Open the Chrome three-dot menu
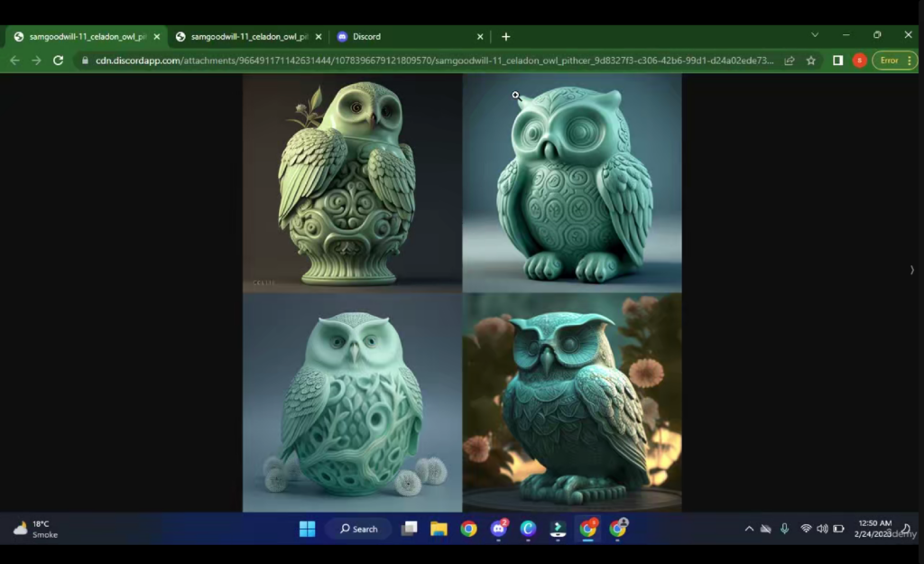 (910, 60)
